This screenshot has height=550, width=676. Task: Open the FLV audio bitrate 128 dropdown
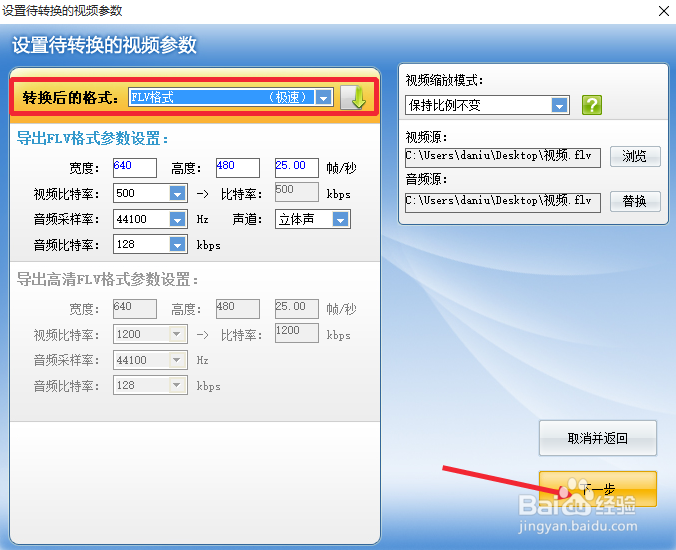pyautogui.click(x=178, y=244)
